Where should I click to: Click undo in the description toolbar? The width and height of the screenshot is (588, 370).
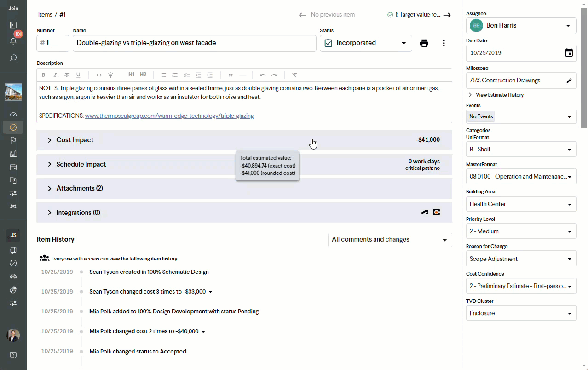click(x=262, y=75)
